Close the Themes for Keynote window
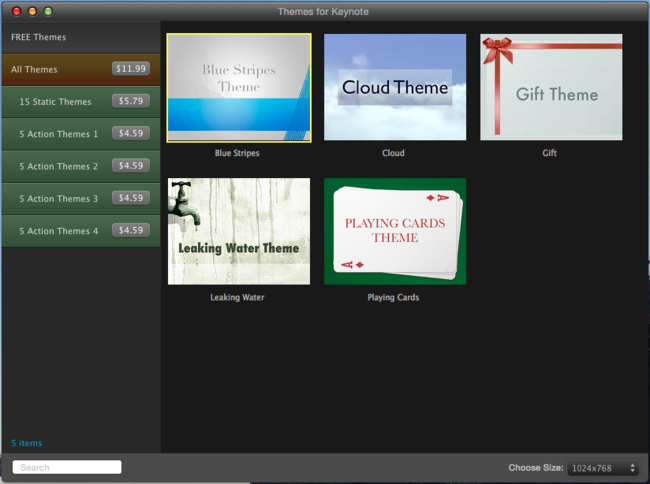Viewport: 650px width, 484px height. (x=17, y=11)
